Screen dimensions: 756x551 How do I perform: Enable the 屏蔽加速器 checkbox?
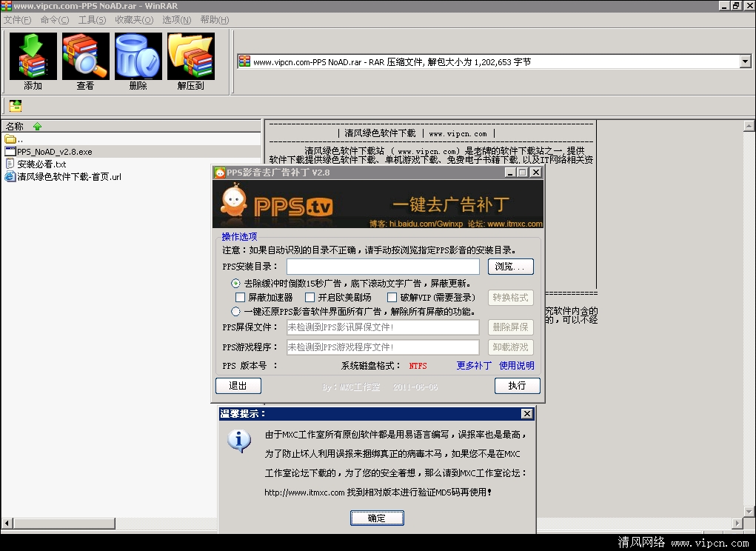pos(241,298)
